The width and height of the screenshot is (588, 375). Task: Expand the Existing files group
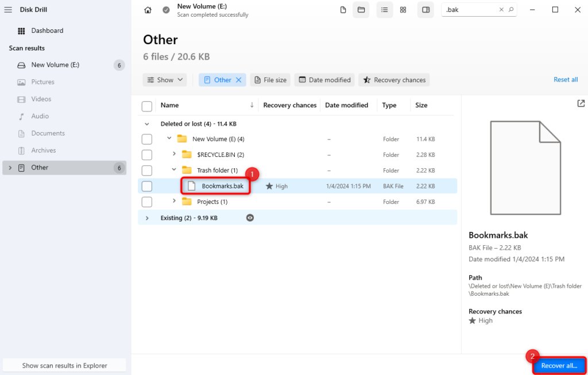pos(147,218)
